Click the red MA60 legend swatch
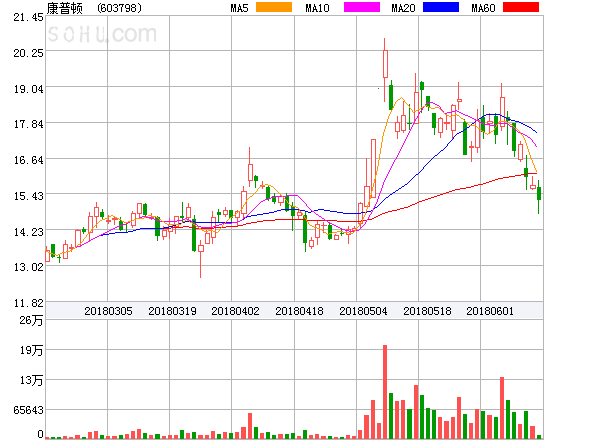 tap(521, 7)
